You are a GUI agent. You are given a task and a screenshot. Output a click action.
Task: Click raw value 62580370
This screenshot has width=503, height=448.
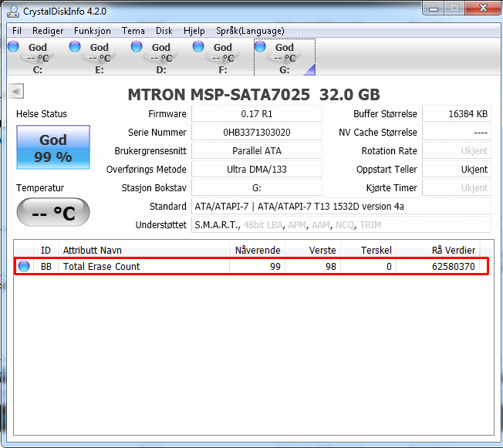(x=454, y=267)
